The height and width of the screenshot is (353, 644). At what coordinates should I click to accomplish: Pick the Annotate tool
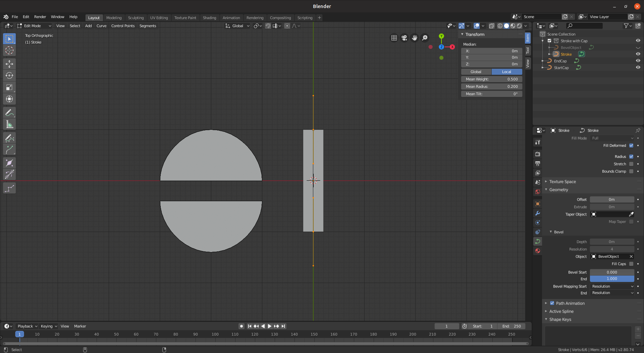point(9,113)
